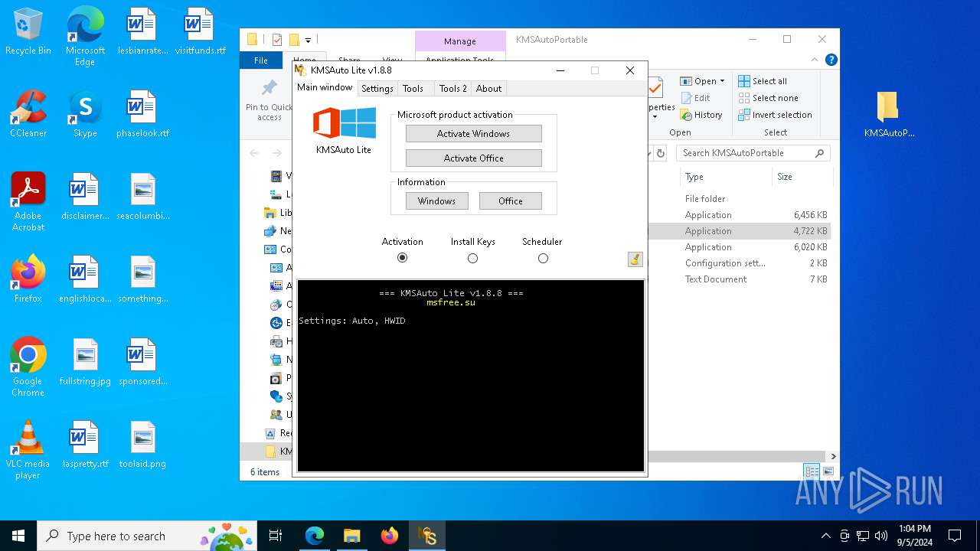Open About tab in KMSAuto
The width and height of the screenshot is (980, 551).
[488, 89]
